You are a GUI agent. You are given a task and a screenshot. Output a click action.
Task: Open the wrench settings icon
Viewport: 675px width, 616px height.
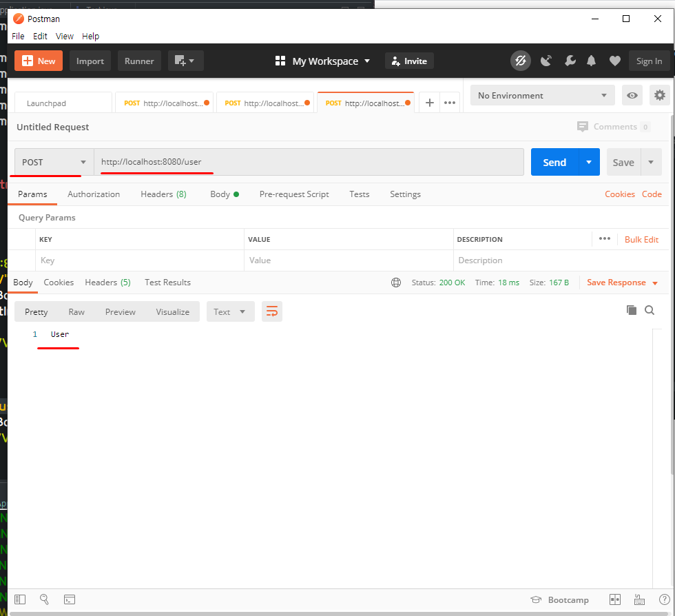pos(570,61)
